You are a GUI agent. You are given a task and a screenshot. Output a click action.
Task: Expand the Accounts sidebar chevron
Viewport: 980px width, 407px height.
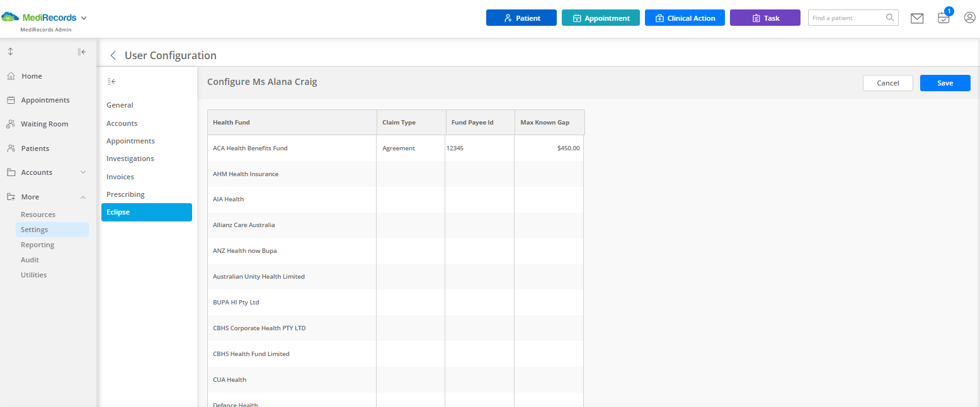click(83, 172)
